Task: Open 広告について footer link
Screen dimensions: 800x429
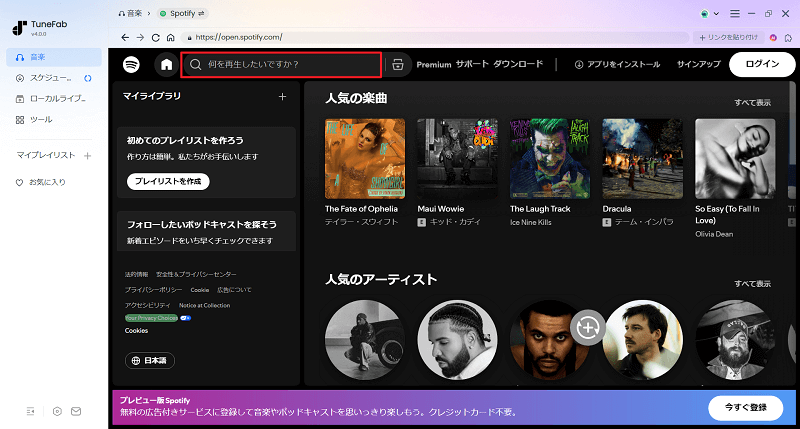Action: point(234,290)
